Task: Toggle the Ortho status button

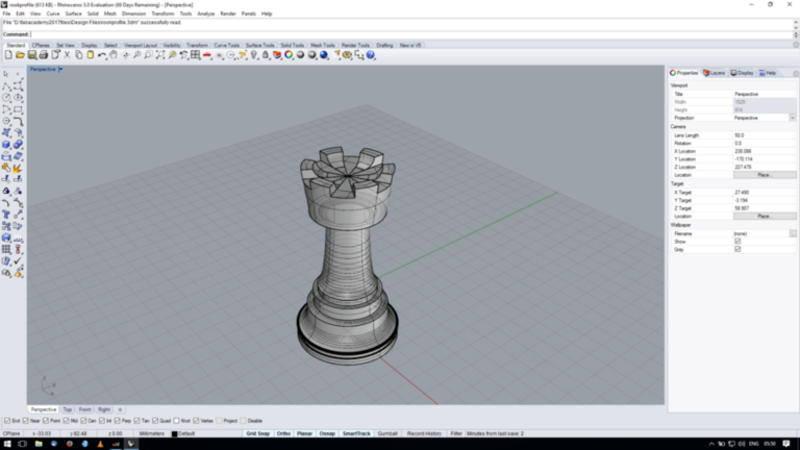Action: 283,434
